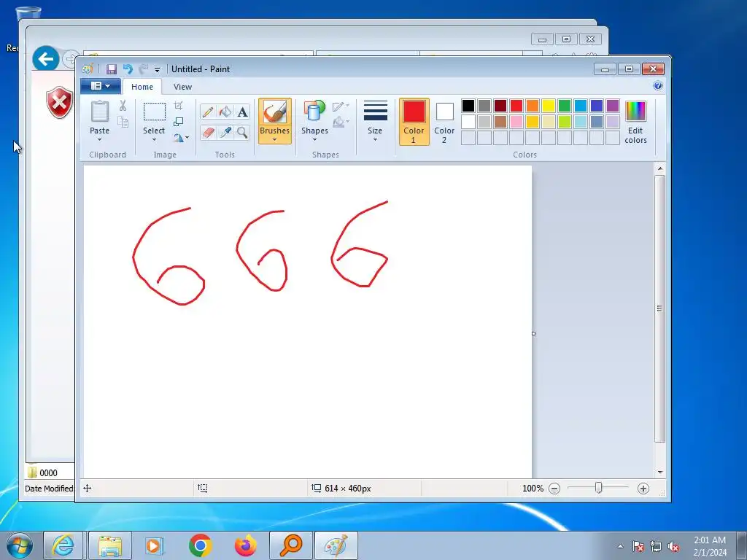The image size is (747, 560).
Task: Click Paint app icon in title bar
Action: pyautogui.click(x=88, y=69)
